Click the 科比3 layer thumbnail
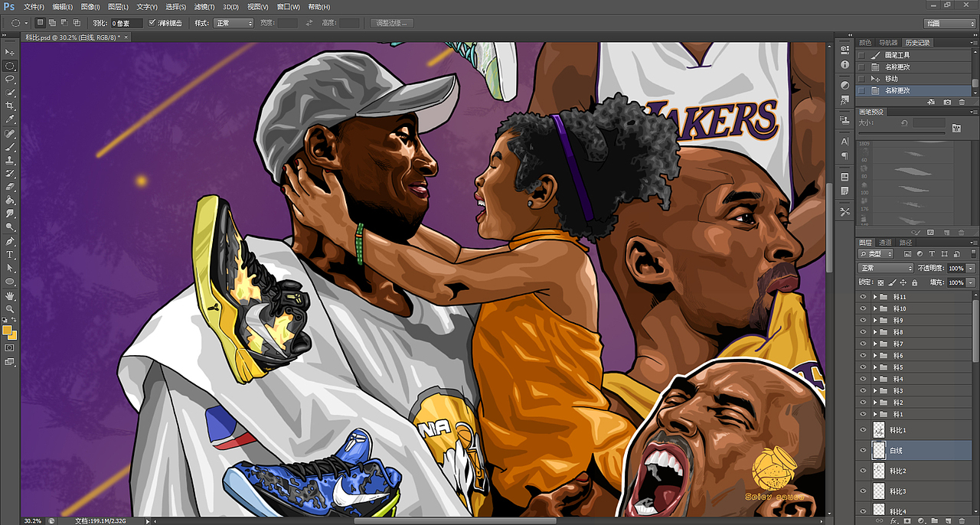980x525 pixels. (879, 491)
